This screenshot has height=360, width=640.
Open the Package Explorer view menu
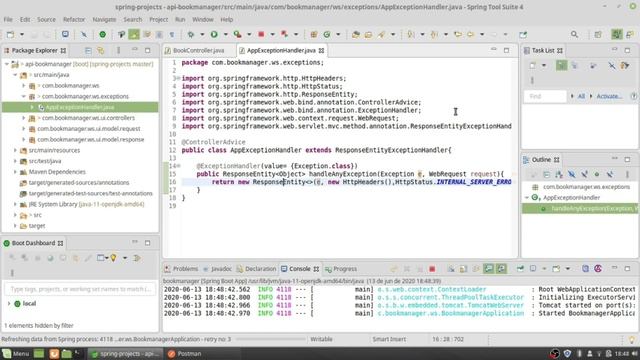(x=118, y=51)
